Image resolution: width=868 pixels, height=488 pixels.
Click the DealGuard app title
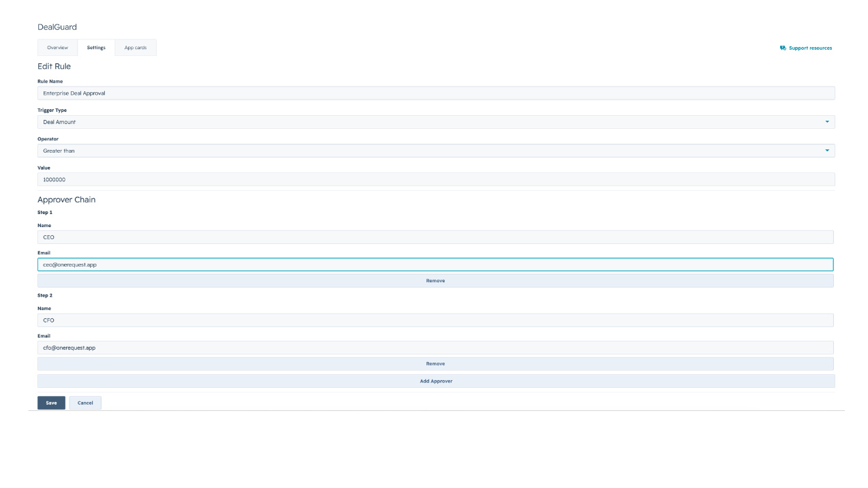click(x=57, y=27)
